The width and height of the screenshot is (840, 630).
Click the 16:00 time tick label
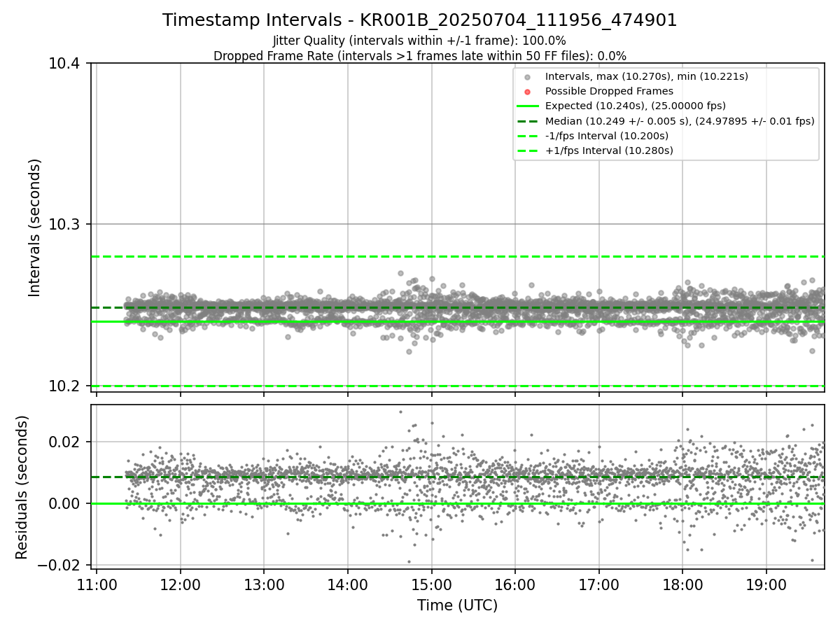pyautogui.click(x=515, y=584)
